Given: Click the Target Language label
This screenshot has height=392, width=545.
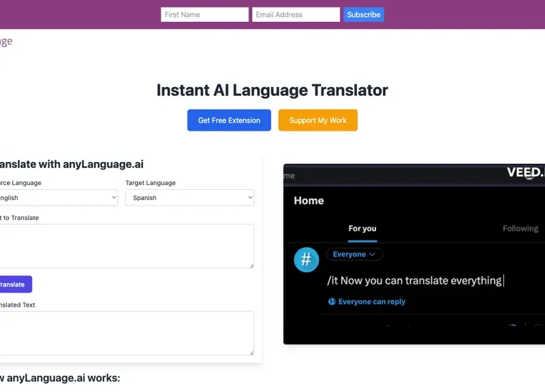Looking at the screenshot, I should click(x=151, y=183).
